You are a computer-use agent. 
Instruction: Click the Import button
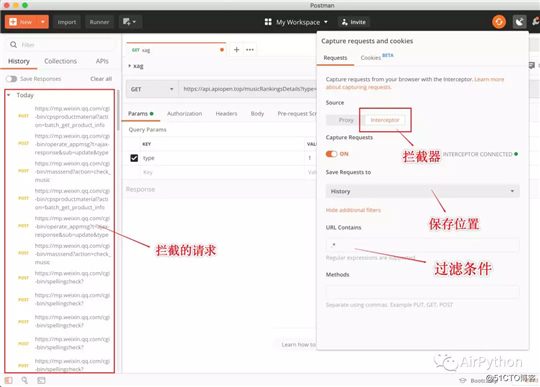click(67, 22)
